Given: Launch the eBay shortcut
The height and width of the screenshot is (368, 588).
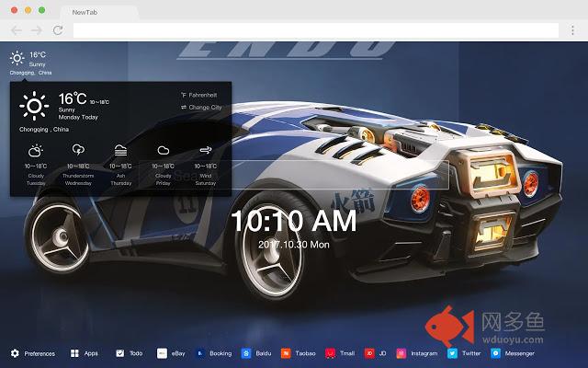Looking at the screenshot, I should (171, 353).
